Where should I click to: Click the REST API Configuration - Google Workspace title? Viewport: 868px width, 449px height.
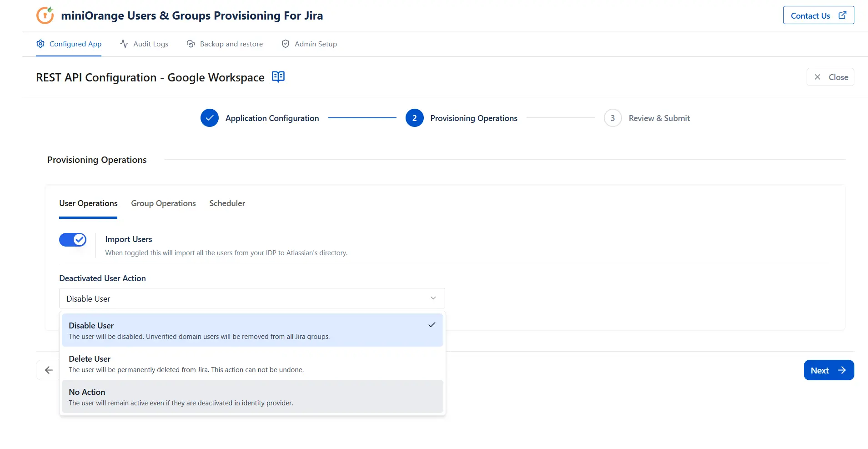tap(150, 77)
